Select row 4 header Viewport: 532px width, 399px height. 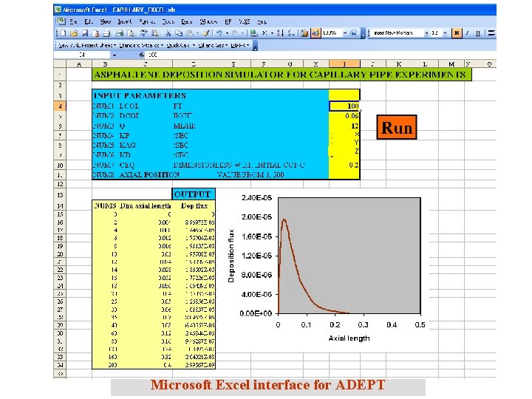[60, 106]
